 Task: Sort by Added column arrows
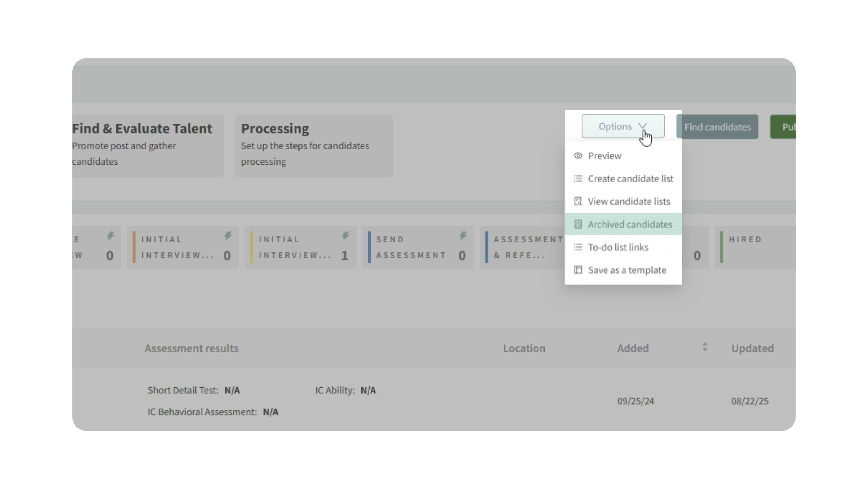(x=705, y=347)
